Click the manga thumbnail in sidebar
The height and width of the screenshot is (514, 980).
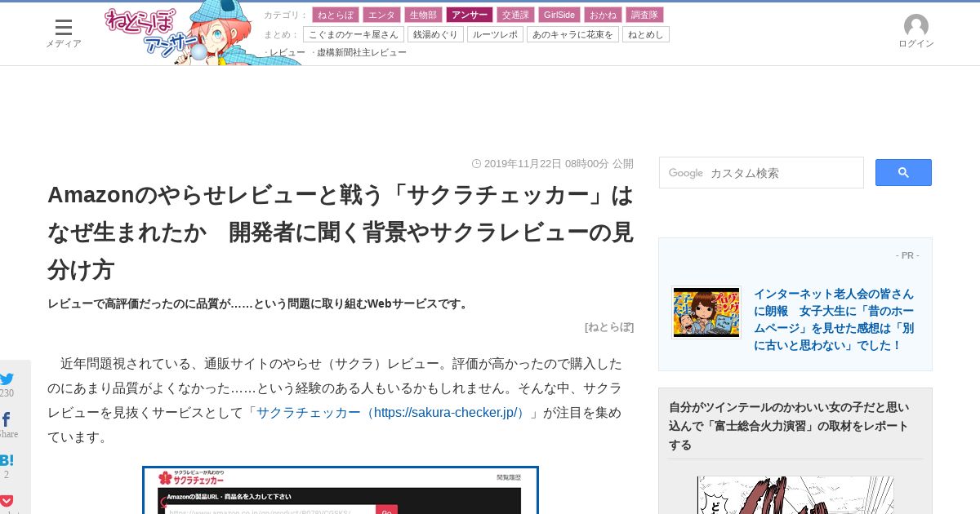point(795,495)
